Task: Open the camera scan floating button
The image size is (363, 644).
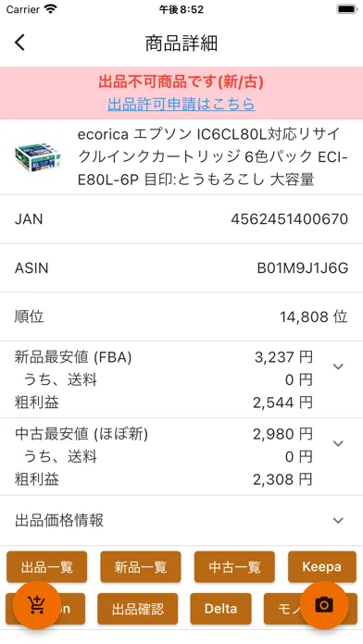Action: [324, 605]
